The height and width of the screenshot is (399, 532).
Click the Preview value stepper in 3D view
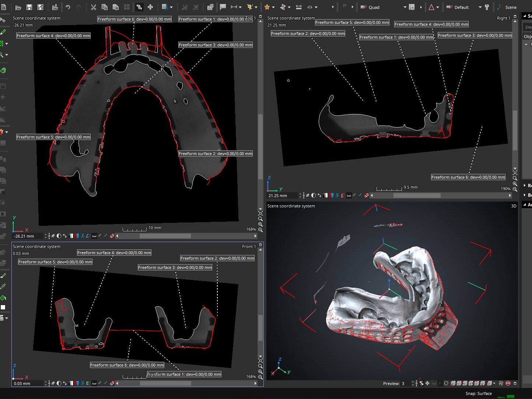point(413,384)
